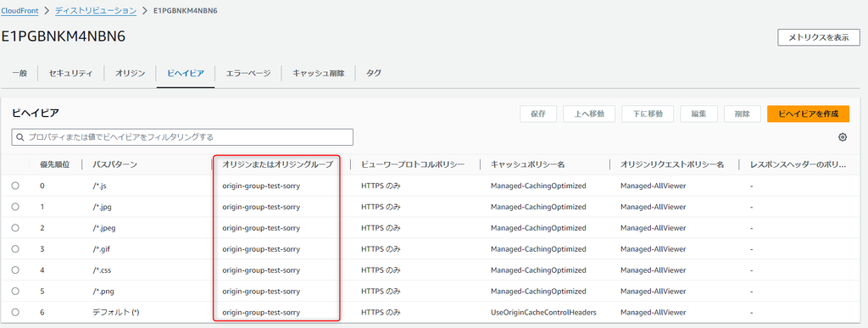Select radio button for /*.css behavior

pos(15,270)
